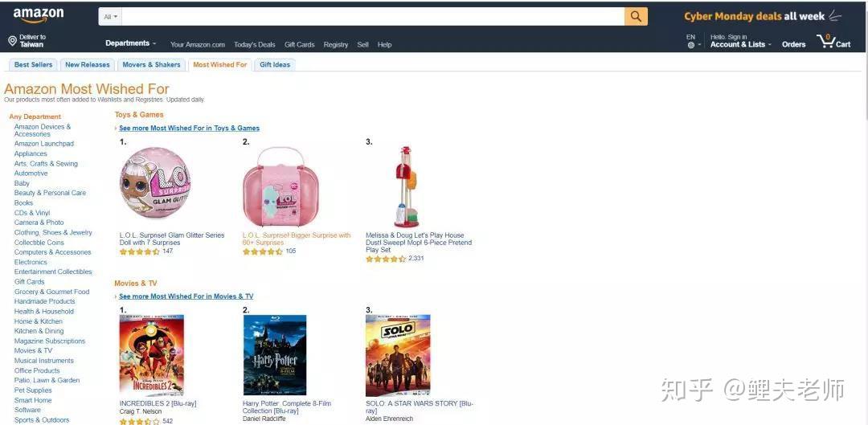Open the Gift Ideas tab
The width and height of the screenshot is (868, 425).
[275, 65]
